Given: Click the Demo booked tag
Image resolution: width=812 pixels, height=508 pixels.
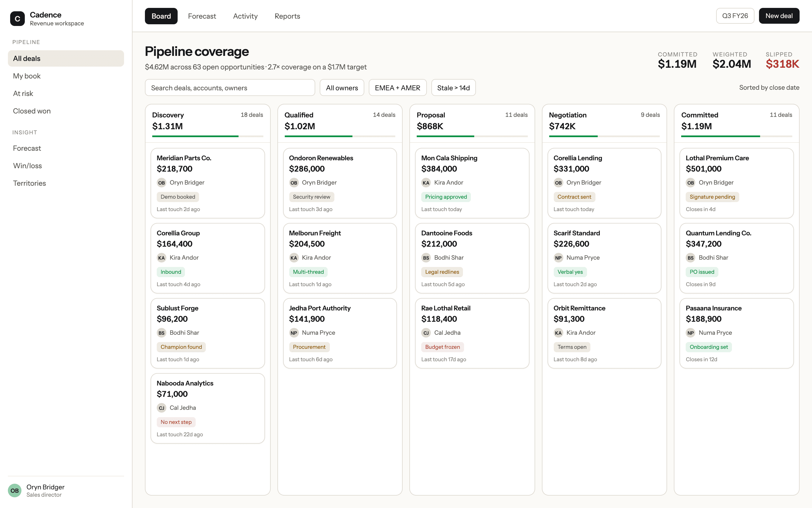Looking at the screenshot, I should [x=178, y=197].
